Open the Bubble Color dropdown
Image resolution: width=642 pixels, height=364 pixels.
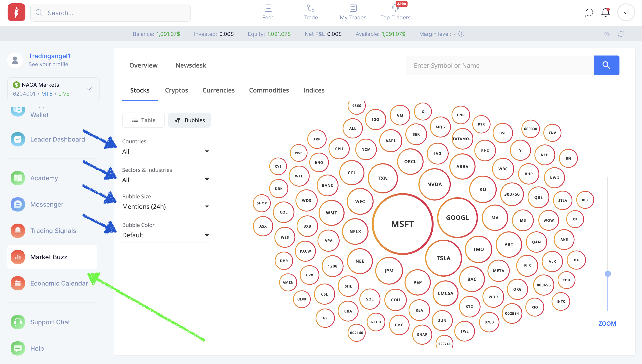[x=167, y=235]
